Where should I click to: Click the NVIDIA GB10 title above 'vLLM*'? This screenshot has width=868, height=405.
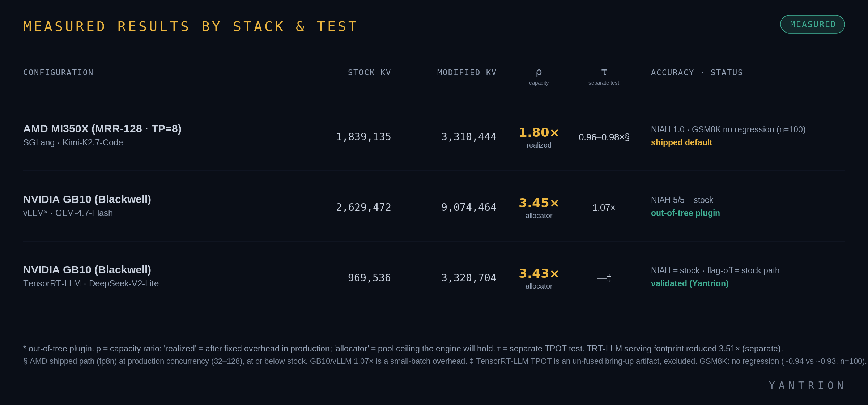click(87, 199)
